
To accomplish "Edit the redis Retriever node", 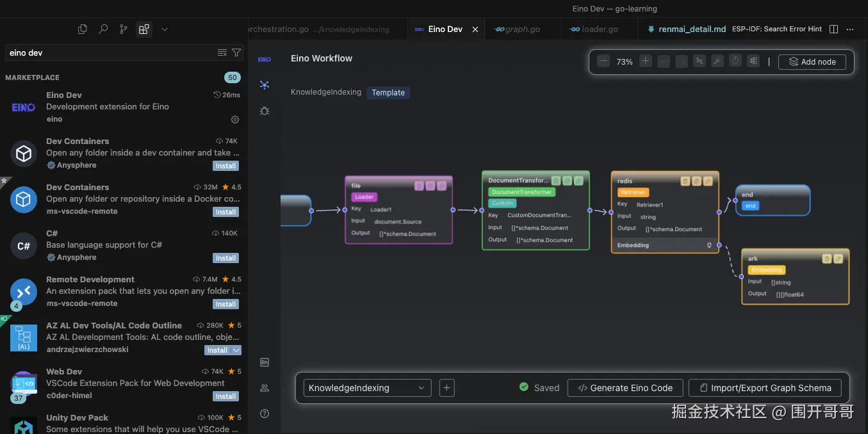I will [x=708, y=181].
